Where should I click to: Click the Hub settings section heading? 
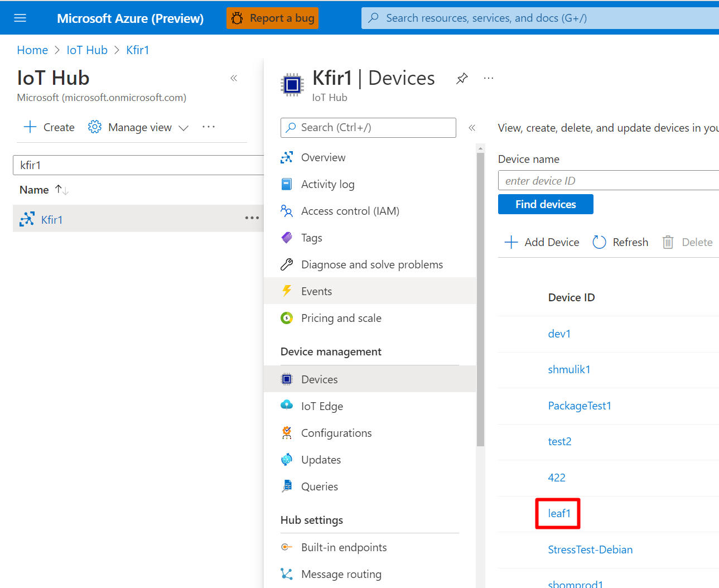pyautogui.click(x=312, y=520)
